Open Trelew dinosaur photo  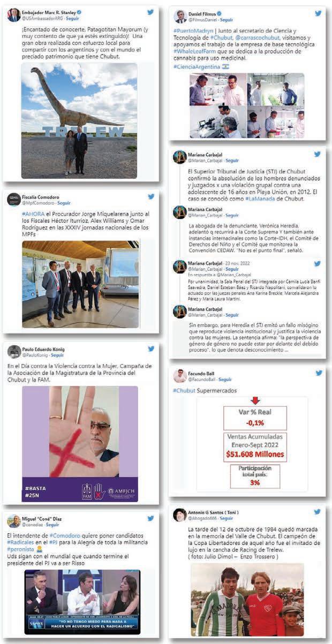tap(79, 120)
